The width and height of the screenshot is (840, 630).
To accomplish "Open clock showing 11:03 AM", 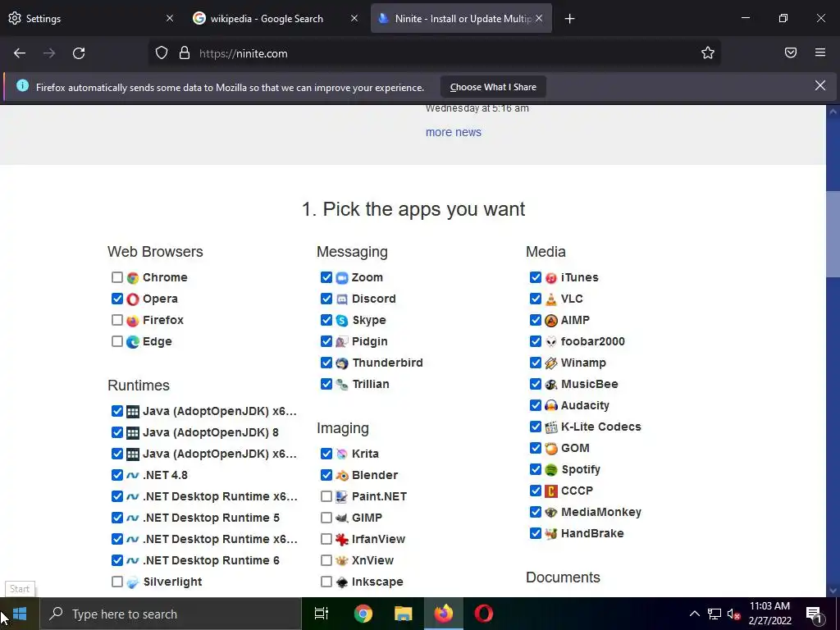I will (x=769, y=614).
